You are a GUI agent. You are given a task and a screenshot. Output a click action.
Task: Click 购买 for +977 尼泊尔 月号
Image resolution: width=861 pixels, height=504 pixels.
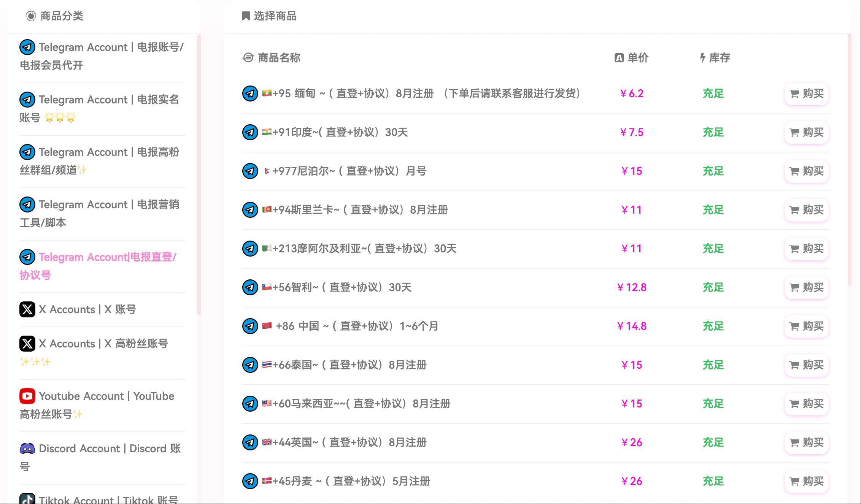pos(806,171)
